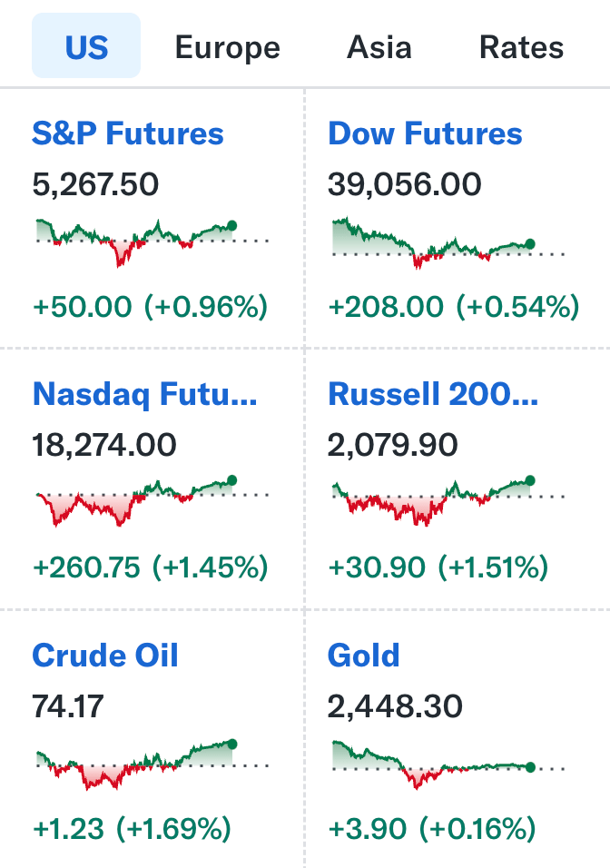Click Crude Oil change +1.23 (+1.69%)
The image size is (610, 868).
132,828
